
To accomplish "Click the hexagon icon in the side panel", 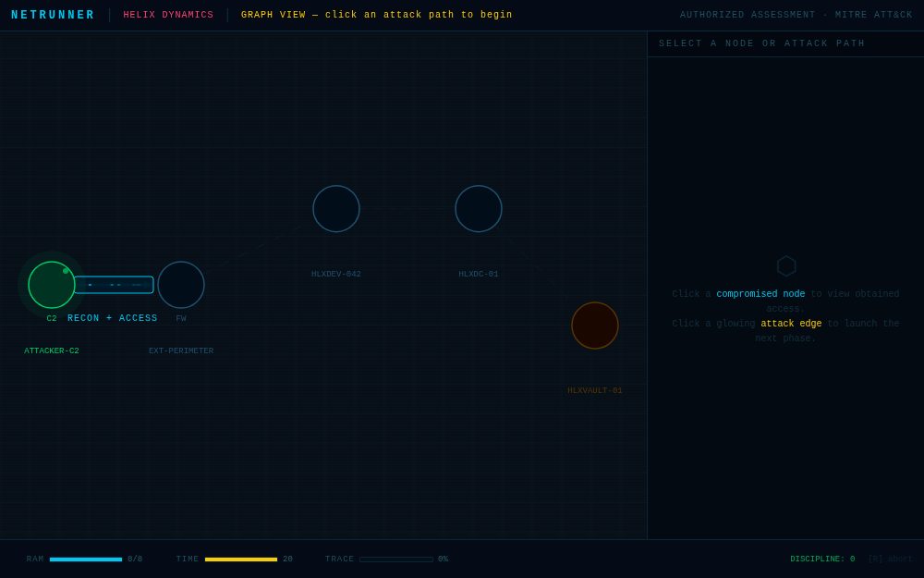I will click(786, 266).
